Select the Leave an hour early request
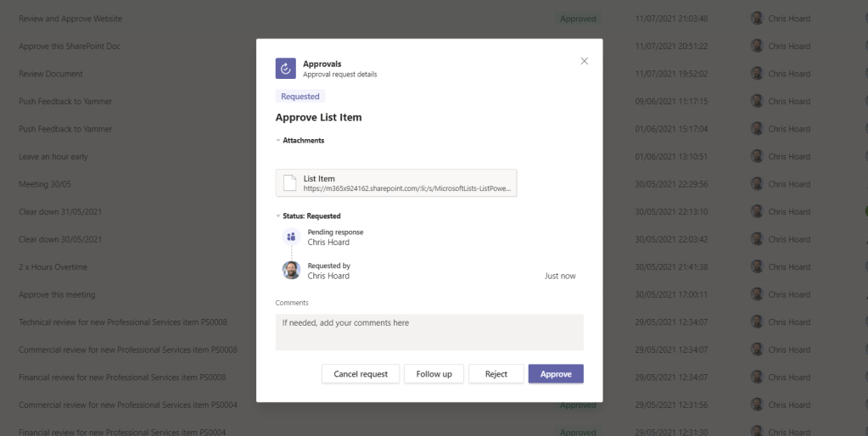868x436 pixels. [53, 157]
